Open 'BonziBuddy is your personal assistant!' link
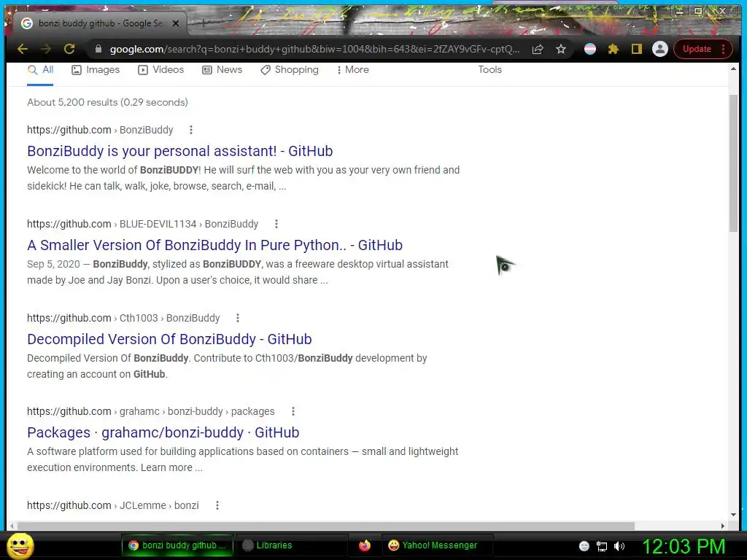This screenshot has width=747, height=560. [x=179, y=152]
